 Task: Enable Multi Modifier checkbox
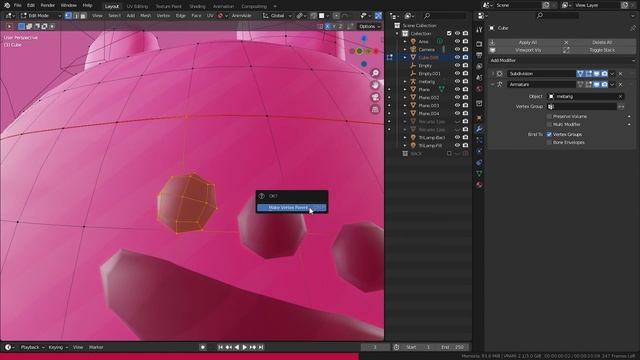coord(549,124)
